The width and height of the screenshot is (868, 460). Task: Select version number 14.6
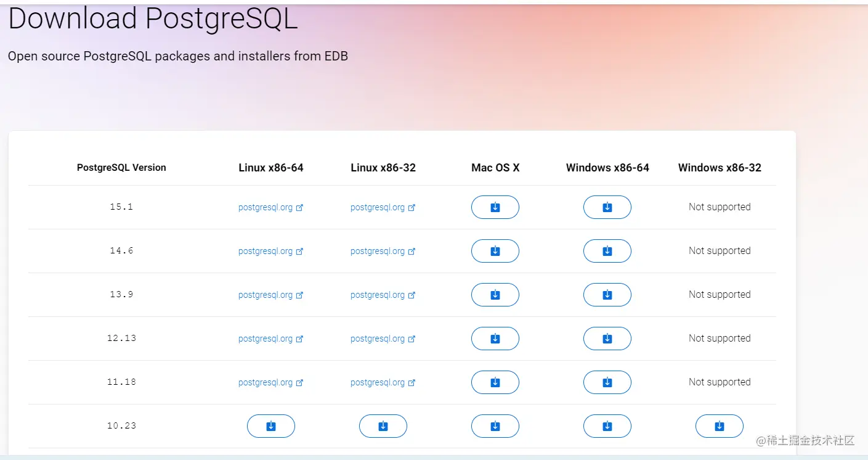point(121,251)
